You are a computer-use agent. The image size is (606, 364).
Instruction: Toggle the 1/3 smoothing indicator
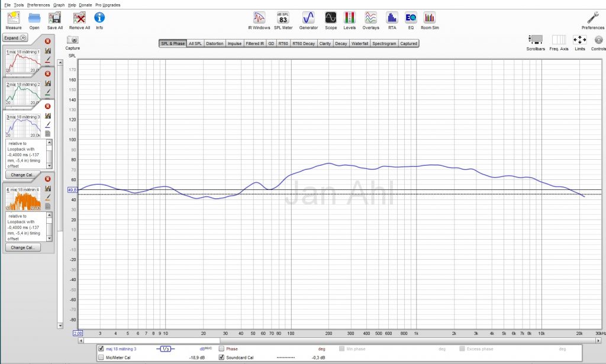166,349
